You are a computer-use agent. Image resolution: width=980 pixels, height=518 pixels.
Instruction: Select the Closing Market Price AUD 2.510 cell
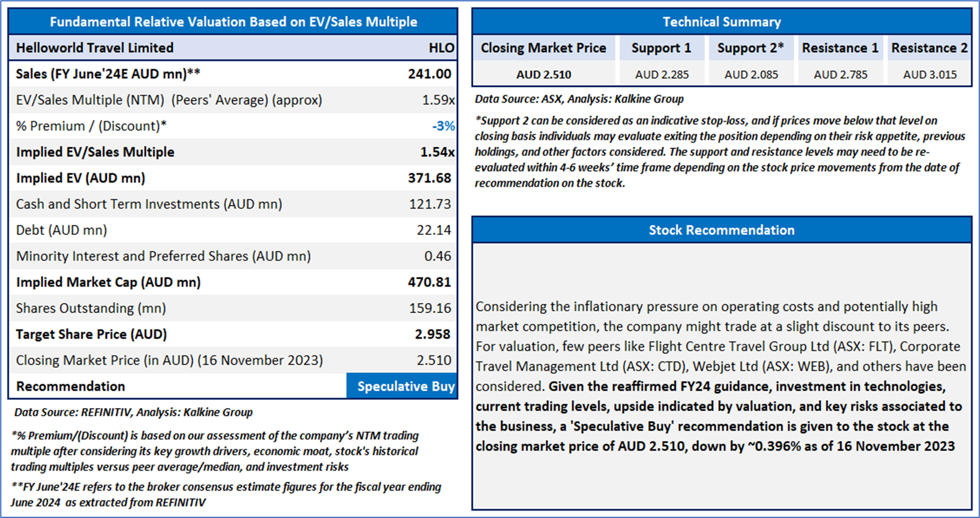(x=544, y=75)
